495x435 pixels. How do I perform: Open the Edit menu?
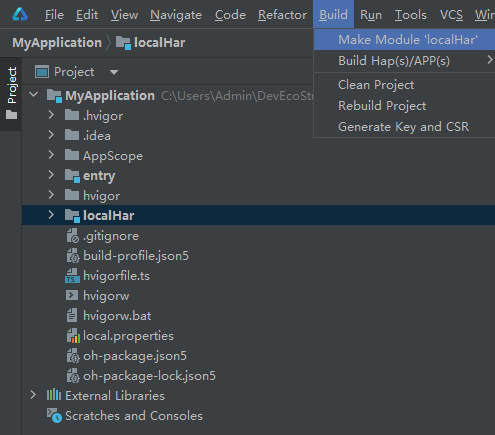(x=87, y=15)
